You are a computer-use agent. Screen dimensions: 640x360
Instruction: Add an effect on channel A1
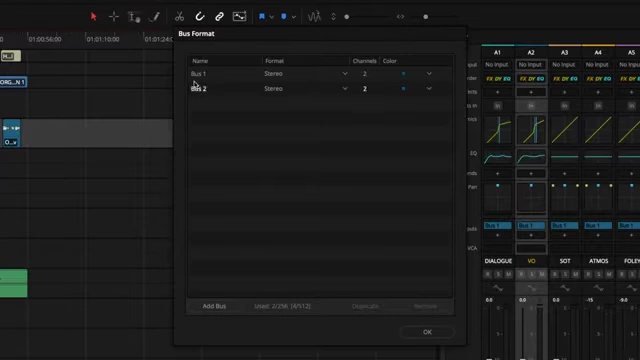(x=498, y=92)
